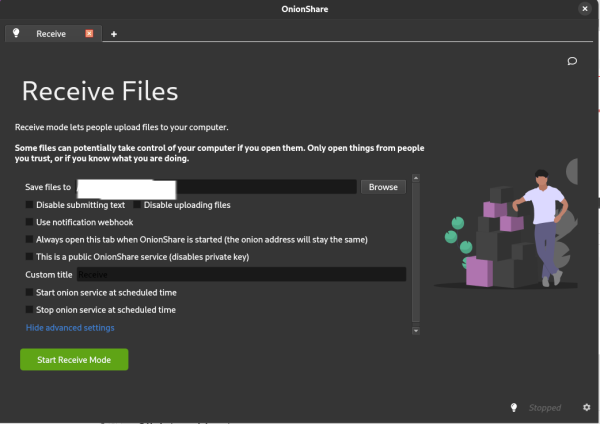The height and width of the screenshot is (424, 600).
Task: Click Browse to choose the save folder
Action: (x=383, y=187)
